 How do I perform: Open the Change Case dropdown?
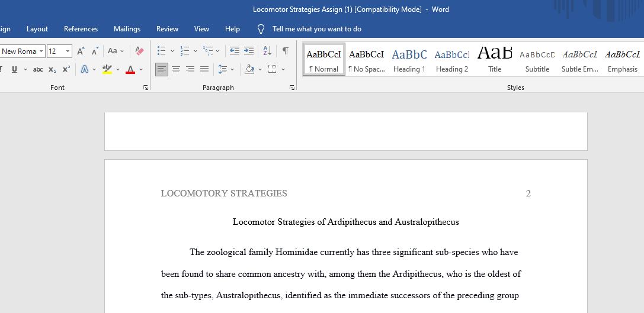pos(116,51)
